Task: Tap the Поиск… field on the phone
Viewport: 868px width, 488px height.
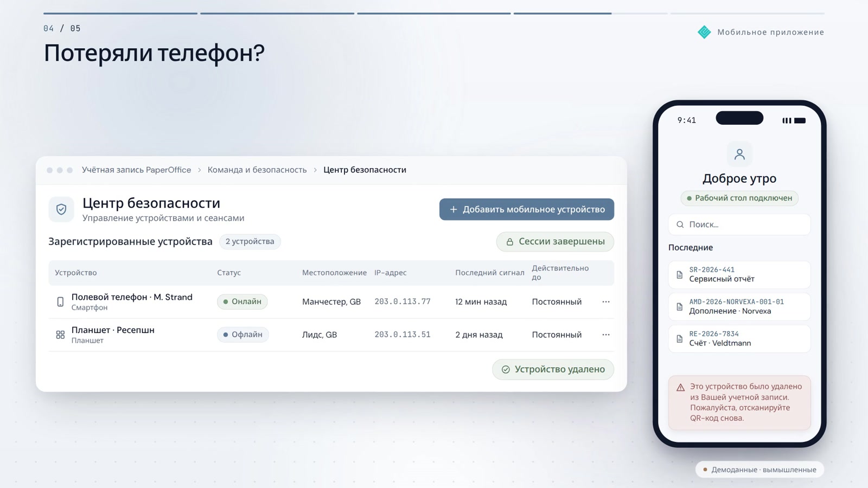Action: pos(739,224)
